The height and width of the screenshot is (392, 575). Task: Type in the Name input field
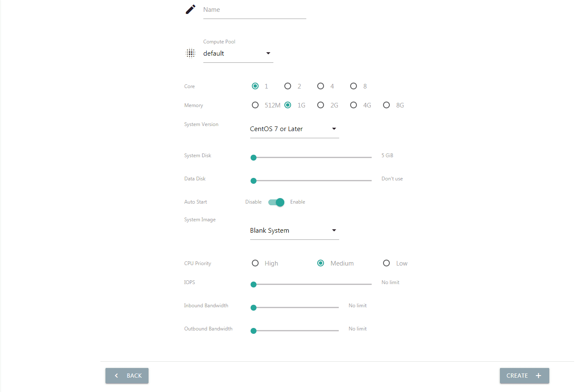click(254, 10)
